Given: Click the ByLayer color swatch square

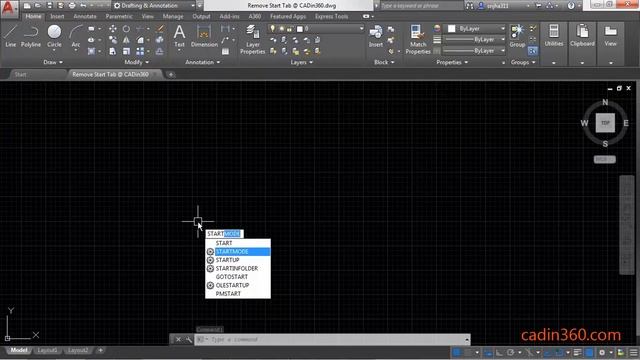Looking at the screenshot, I should (451, 29).
